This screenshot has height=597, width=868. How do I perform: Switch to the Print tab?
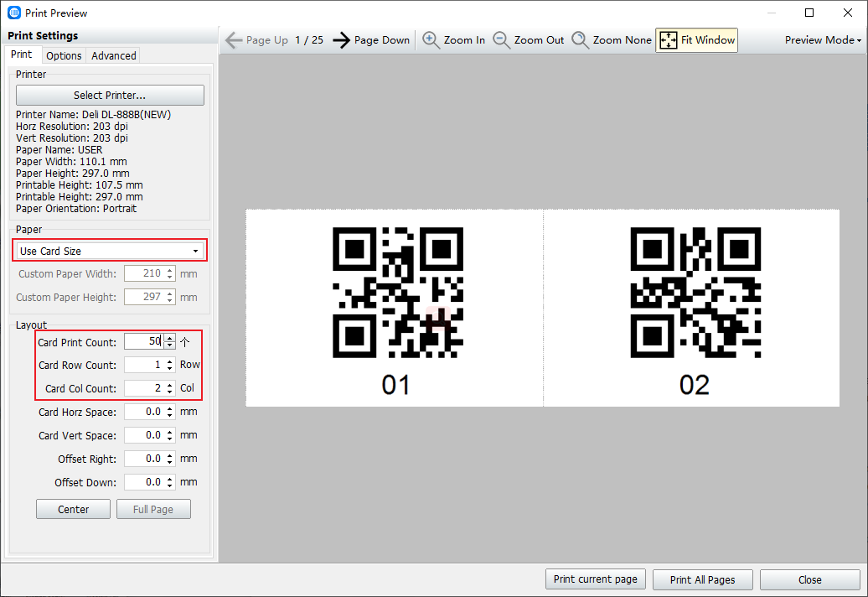click(22, 55)
